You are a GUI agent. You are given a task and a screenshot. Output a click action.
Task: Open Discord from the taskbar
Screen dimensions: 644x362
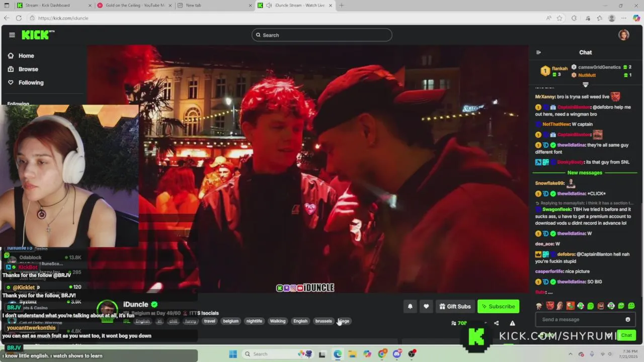(397, 354)
